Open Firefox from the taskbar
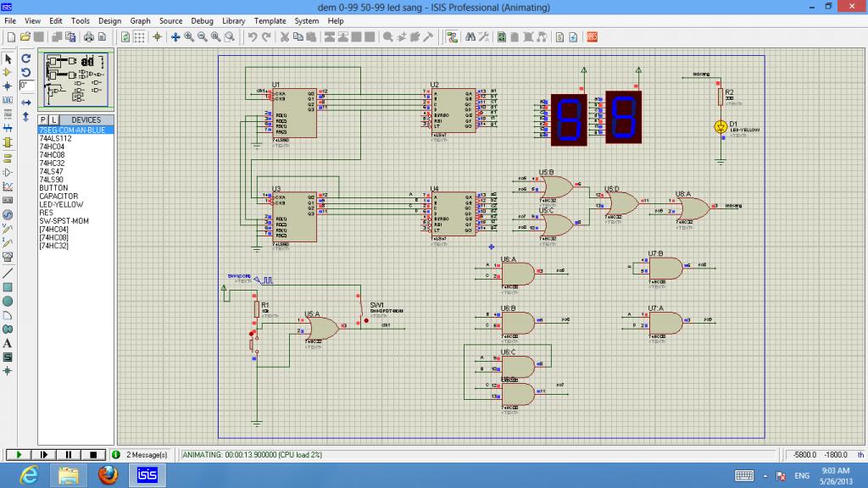The width and height of the screenshot is (868, 488). click(x=108, y=475)
